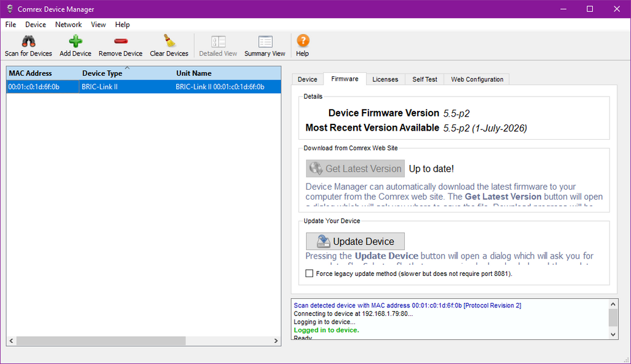Open the Help menu

[123, 25]
